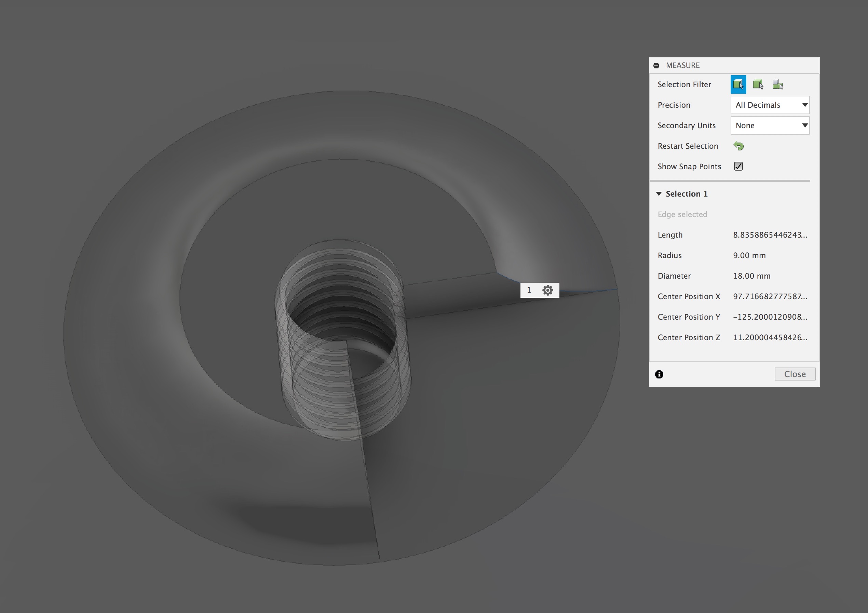The height and width of the screenshot is (613, 868).
Task: Click the number 1 selection tag in canvas
Action: [529, 290]
